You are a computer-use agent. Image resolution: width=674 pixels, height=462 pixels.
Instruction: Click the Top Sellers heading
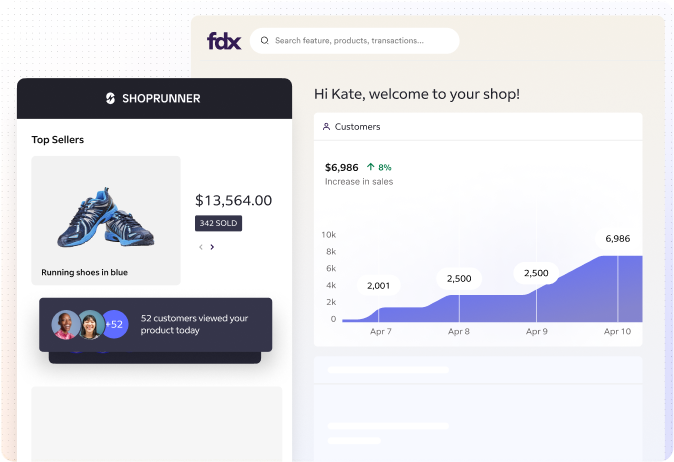point(58,140)
